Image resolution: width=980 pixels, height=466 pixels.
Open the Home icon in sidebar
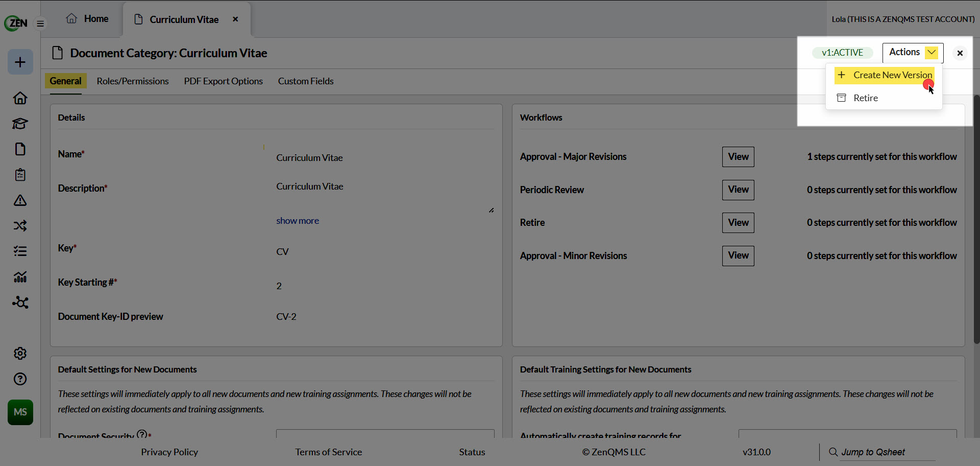point(20,98)
